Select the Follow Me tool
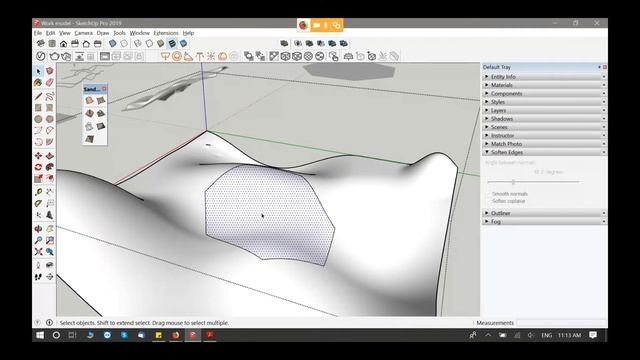This screenshot has height=360, width=640. 50,167
